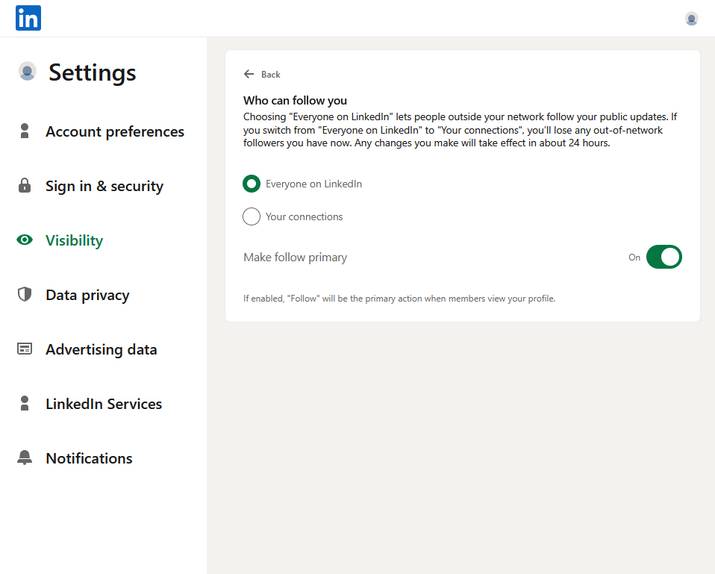Image resolution: width=715 pixels, height=574 pixels.
Task: Choose the Your connections radio button
Action: [251, 217]
